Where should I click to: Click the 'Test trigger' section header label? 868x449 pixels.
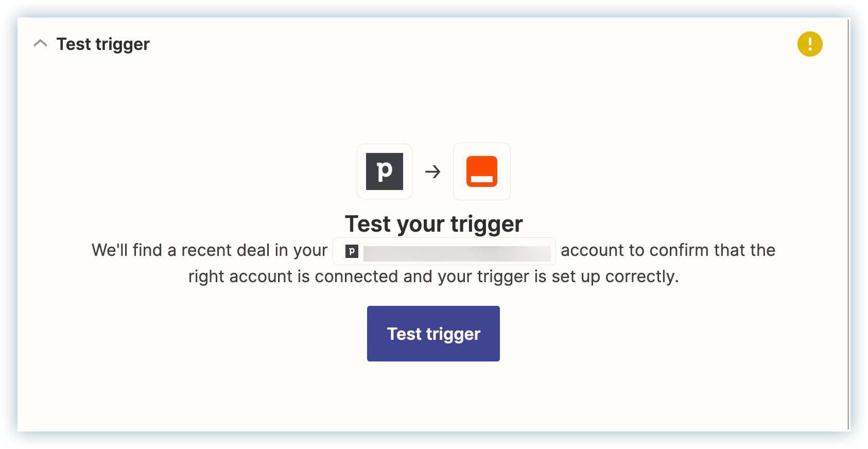pyautogui.click(x=103, y=44)
